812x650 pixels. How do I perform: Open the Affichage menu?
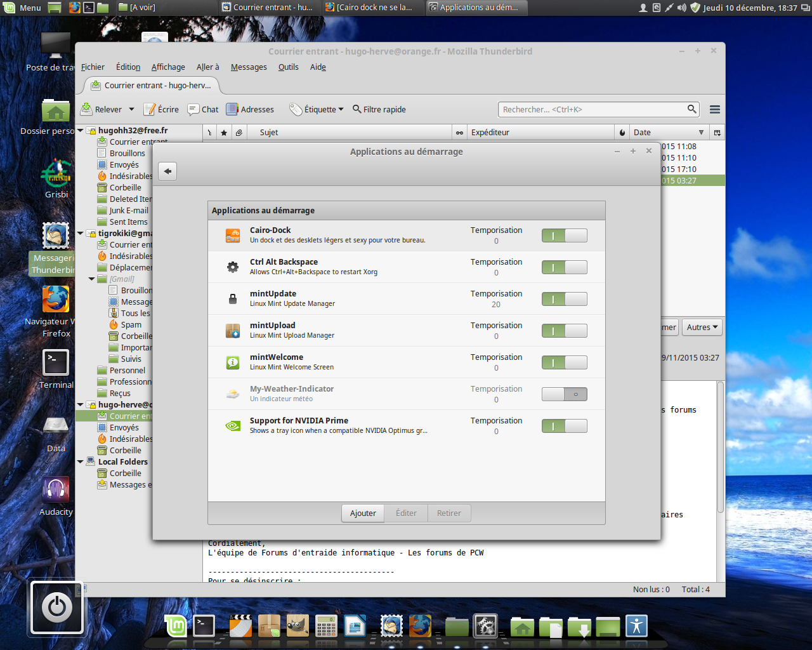168,67
